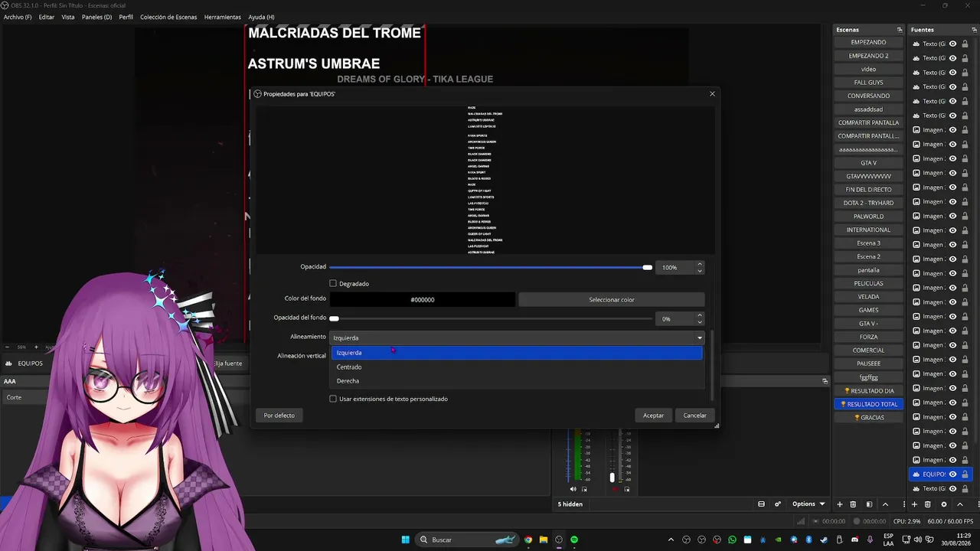Click the white audio volume fader handle
Viewport: 980px width, 551px height.
click(x=612, y=478)
